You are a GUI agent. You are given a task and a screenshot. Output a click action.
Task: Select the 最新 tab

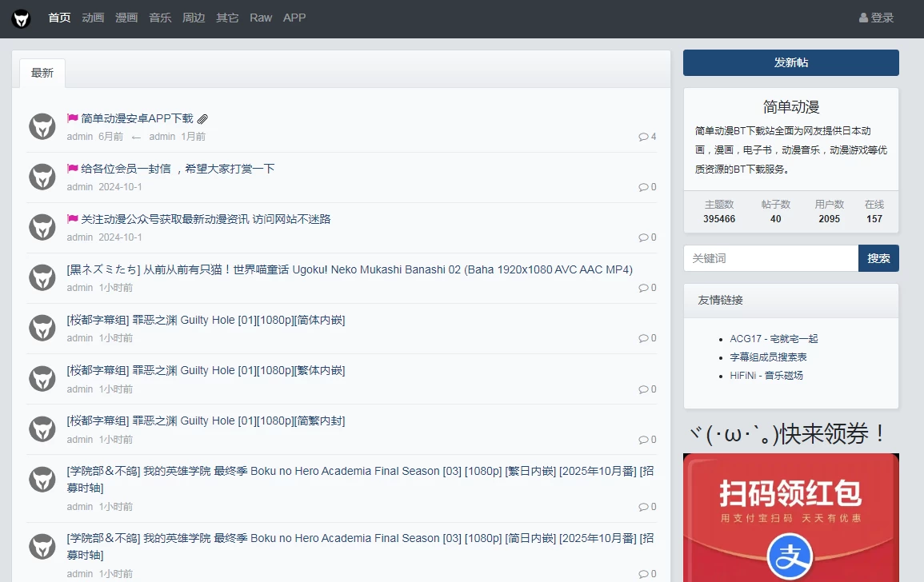(42, 74)
